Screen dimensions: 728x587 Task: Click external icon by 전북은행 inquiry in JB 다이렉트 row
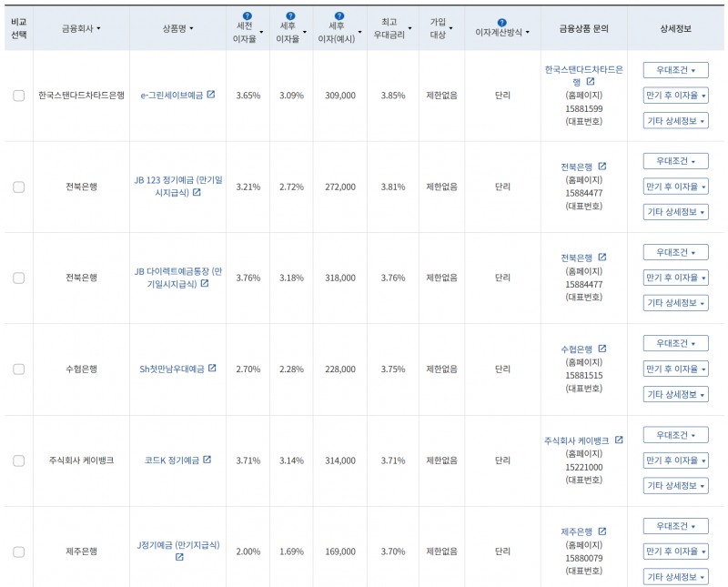pos(602,257)
